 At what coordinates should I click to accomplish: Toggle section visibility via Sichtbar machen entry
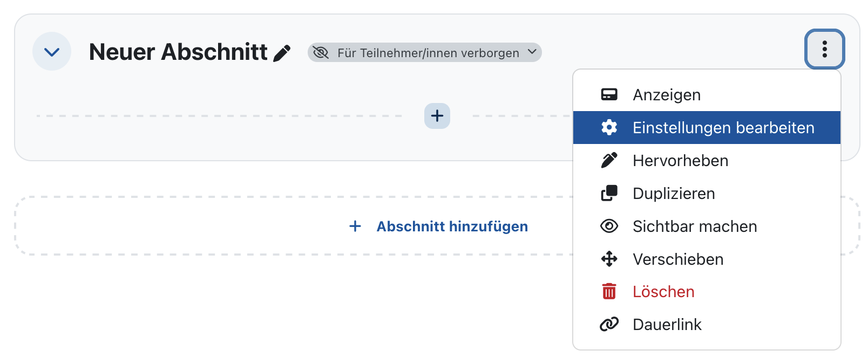(694, 226)
